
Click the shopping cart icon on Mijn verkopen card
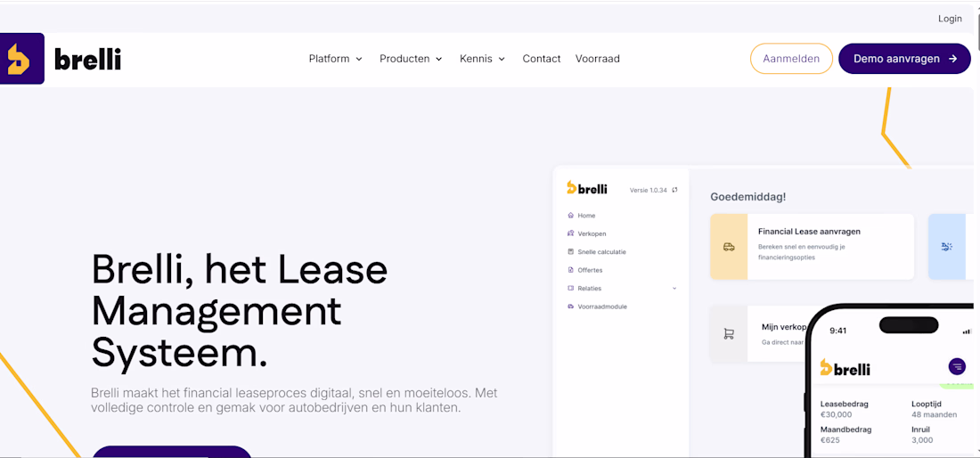coord(729,333)
